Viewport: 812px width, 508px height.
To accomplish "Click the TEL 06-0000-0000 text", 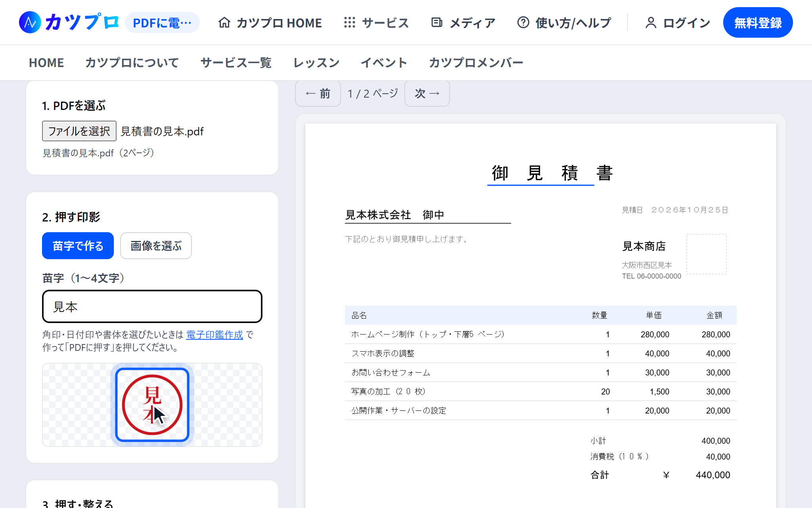I will tap(651, 276).
